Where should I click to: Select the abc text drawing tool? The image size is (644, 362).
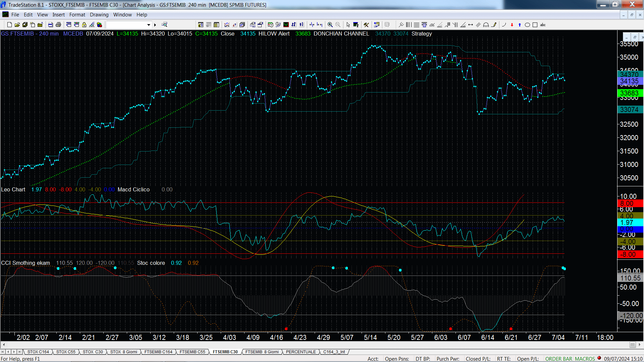click(x=543, y=25)
